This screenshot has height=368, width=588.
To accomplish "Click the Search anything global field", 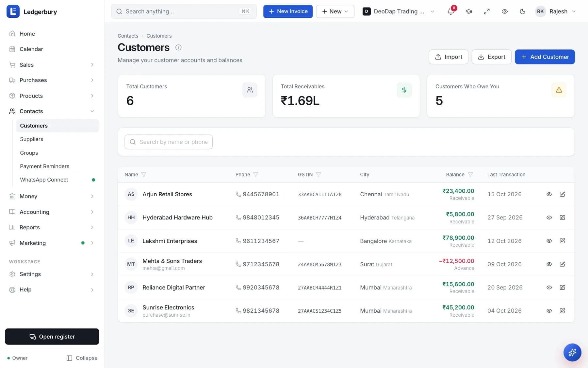I will pyautogui.click(x=184, y=11).
